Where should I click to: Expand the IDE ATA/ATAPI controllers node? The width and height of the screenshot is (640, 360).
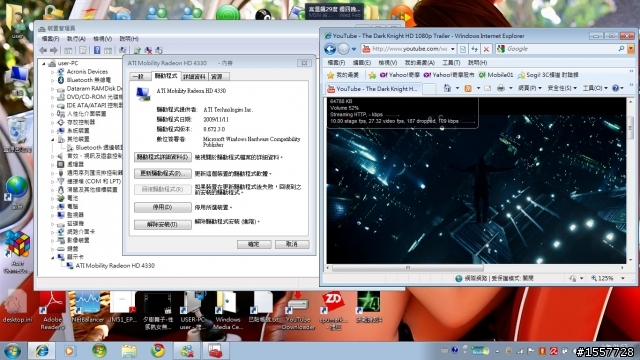[52, 106]
